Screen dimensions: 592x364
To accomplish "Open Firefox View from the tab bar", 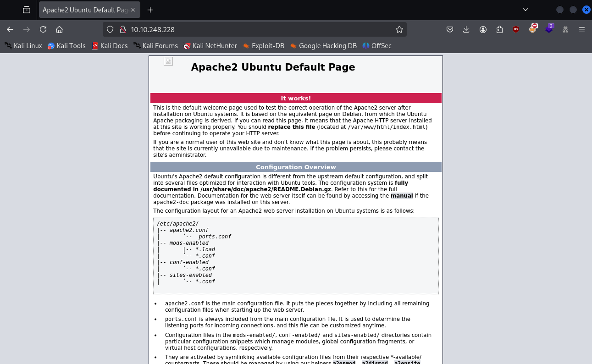I will [27, 10].
